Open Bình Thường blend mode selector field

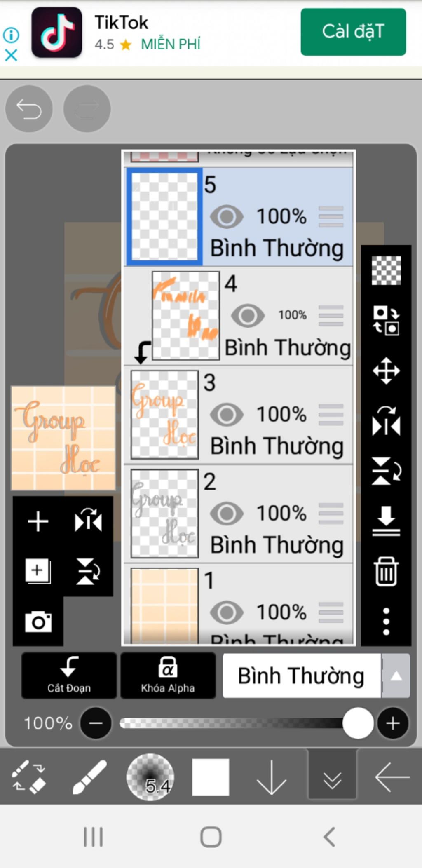tap(302, 676)
